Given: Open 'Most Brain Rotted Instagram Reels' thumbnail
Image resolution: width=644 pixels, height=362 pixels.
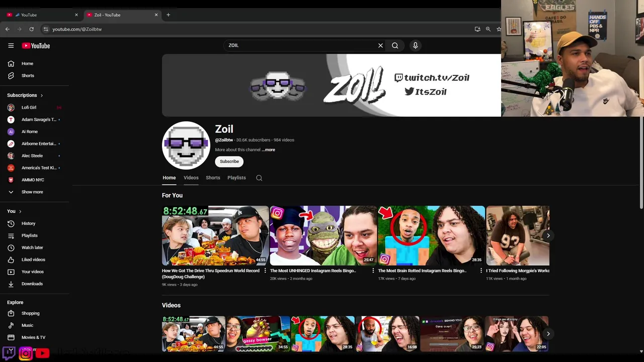Looking at the screenshot, I should [x=432, y=235].
